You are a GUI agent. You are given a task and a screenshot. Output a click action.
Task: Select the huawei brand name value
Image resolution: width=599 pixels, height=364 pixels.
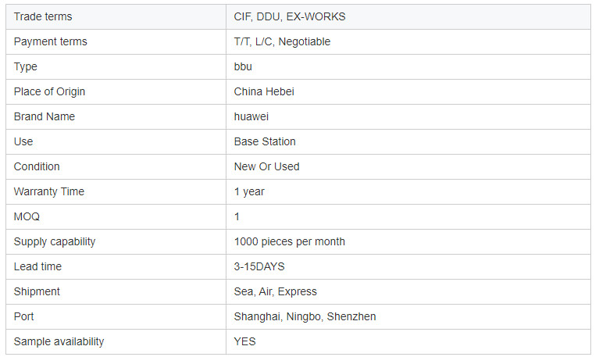251,116
